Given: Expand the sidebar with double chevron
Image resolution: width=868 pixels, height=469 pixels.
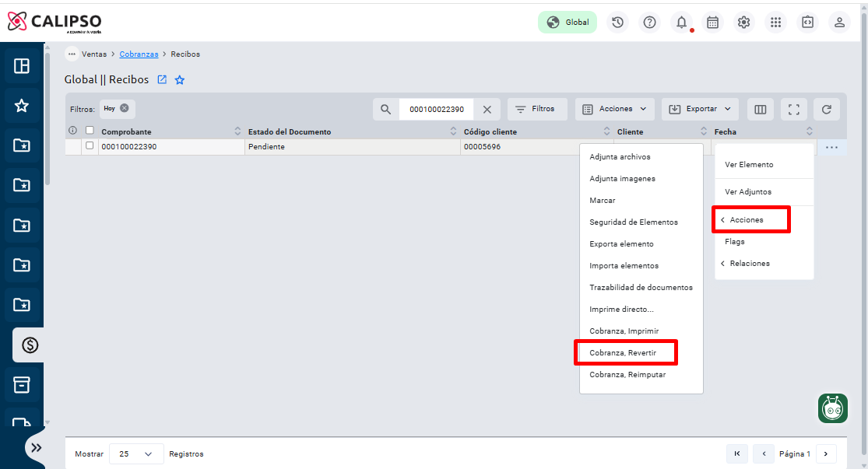Looking at the screenshot, I should [x=37, y=447].
